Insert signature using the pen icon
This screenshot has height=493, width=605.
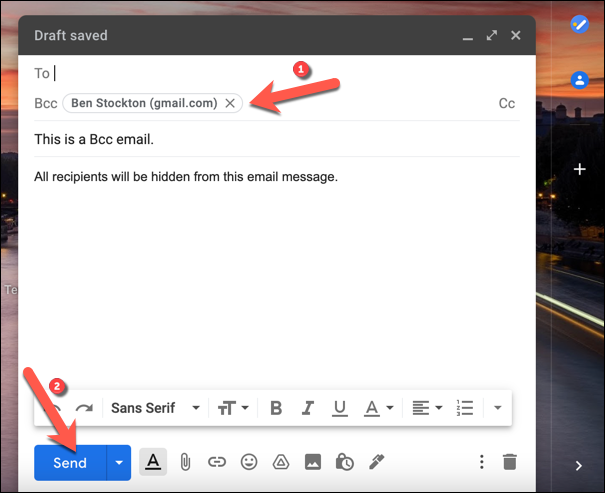(x=377, y=462)
